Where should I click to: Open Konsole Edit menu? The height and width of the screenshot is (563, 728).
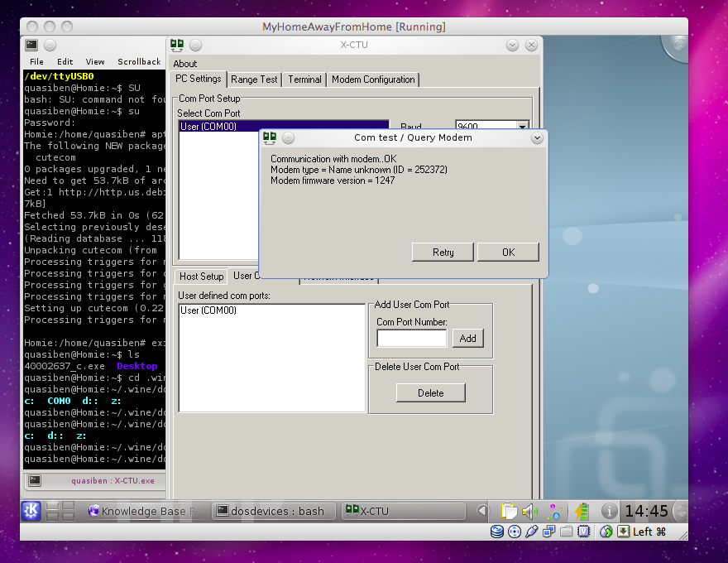pos(65,62)
